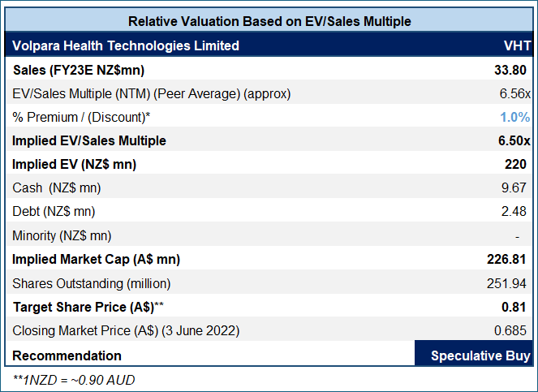Select 'EV/Sales Multiple (NTM) (Peer Average) (approx)' label
This screenshot has height=392, width=538.
coord(151,93)
